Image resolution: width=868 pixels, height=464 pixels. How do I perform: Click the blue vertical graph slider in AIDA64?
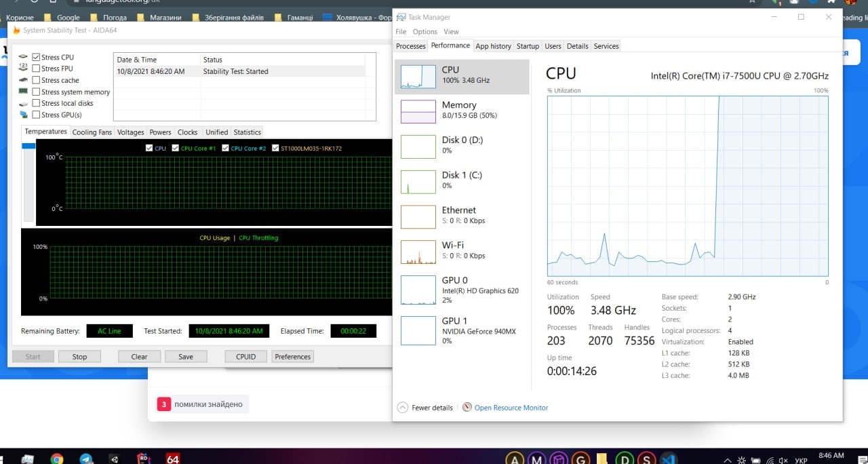click(x=28, y=146)
